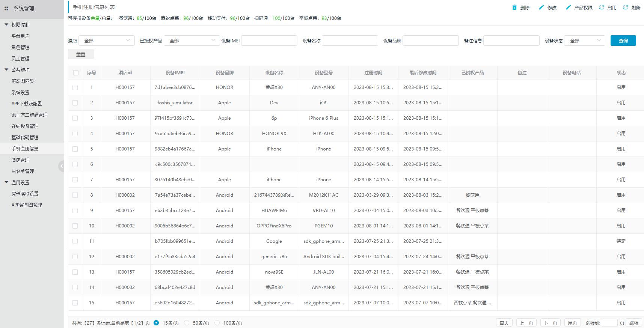This screenshot has height=328, width=644.
Task: Collapse the 权限控制 tree section
Action: pyautogui.click(x=6, y=25)
